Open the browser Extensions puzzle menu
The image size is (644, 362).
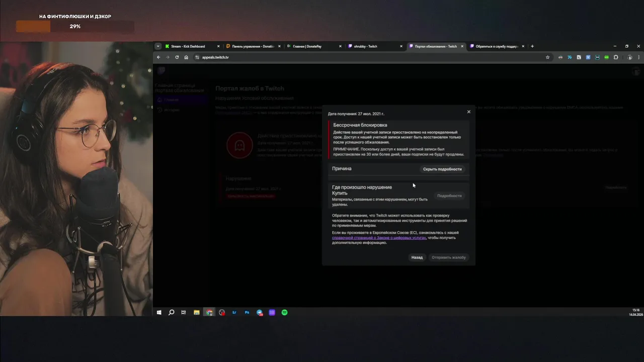(615, 57)
